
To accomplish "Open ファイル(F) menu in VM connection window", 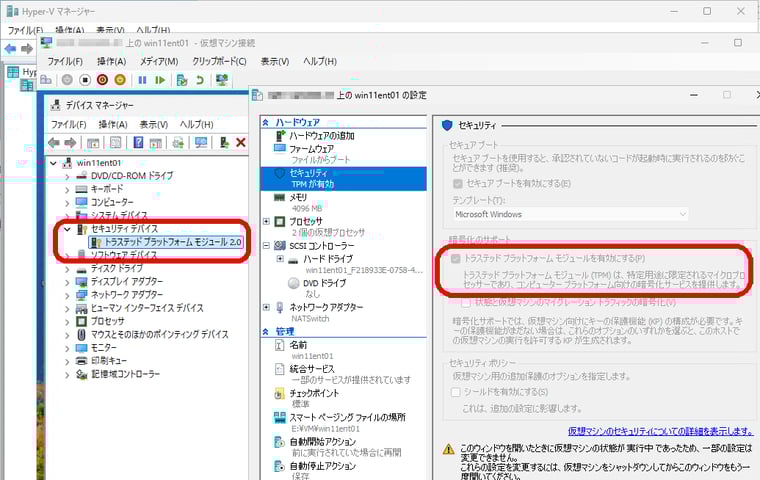I will (65, 62).
